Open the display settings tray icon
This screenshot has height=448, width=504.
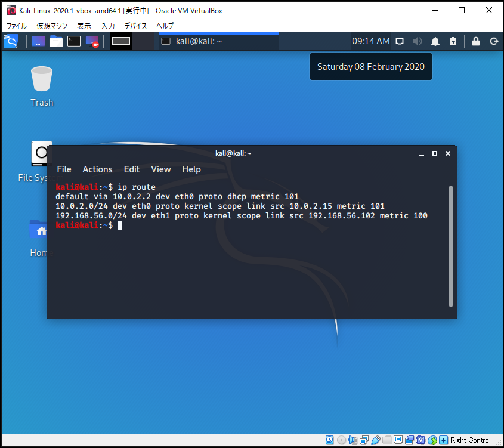pos(400,41)
